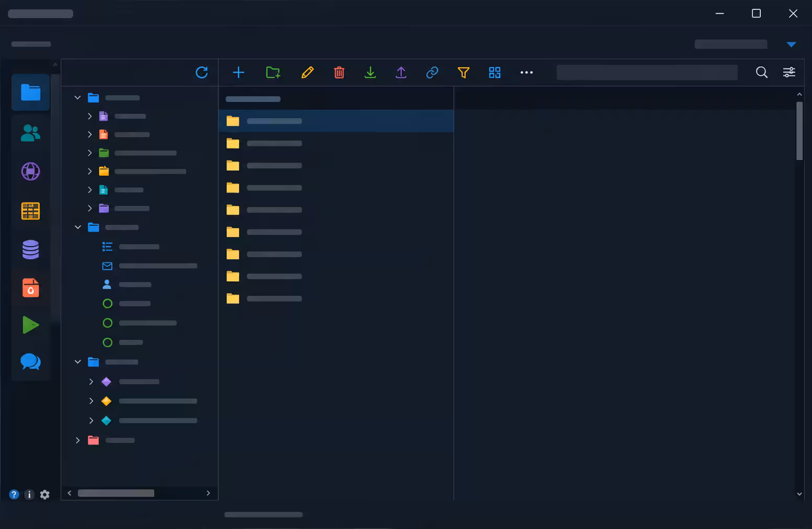Click the green download arrow icon
The image size is (812, 529).
point(370,72)
